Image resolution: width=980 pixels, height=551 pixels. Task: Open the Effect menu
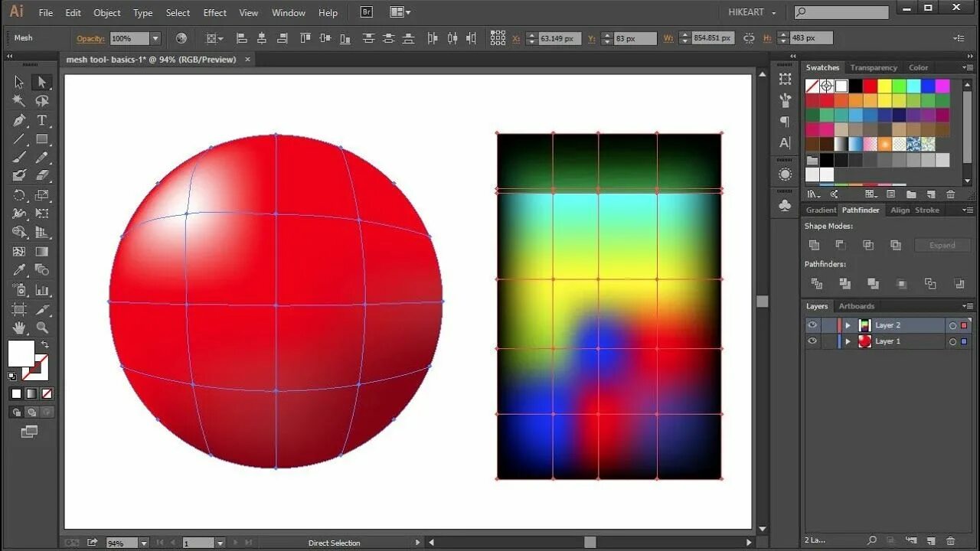(214, 12)
